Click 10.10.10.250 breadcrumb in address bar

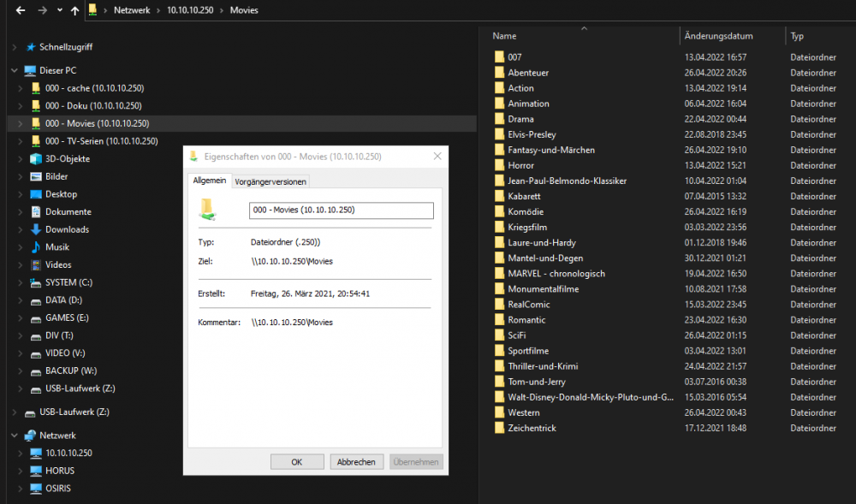point(190,10)
